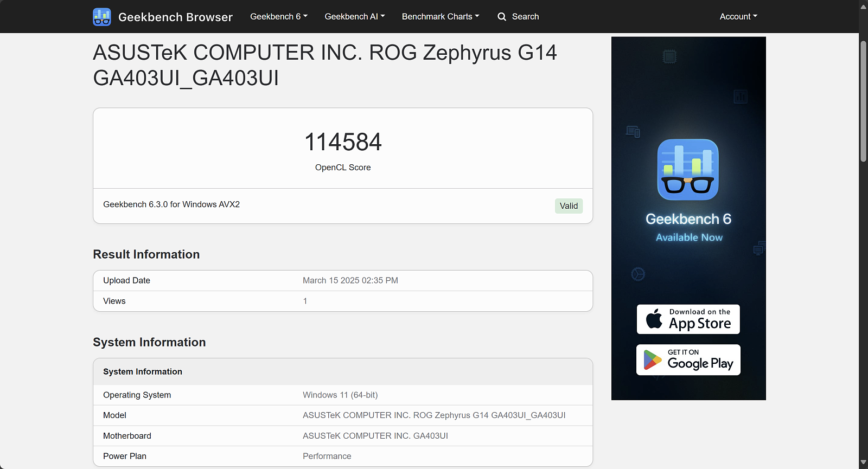
Task: Click the Search magnifier icon
Action: (x=502, y=17)
